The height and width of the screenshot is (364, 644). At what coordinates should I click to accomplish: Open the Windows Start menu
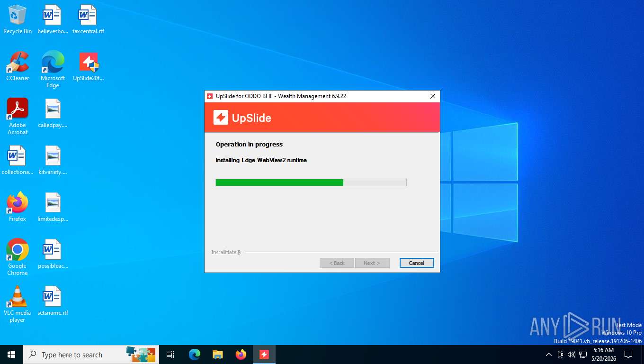pyautogui.click(x=11, y=355)
